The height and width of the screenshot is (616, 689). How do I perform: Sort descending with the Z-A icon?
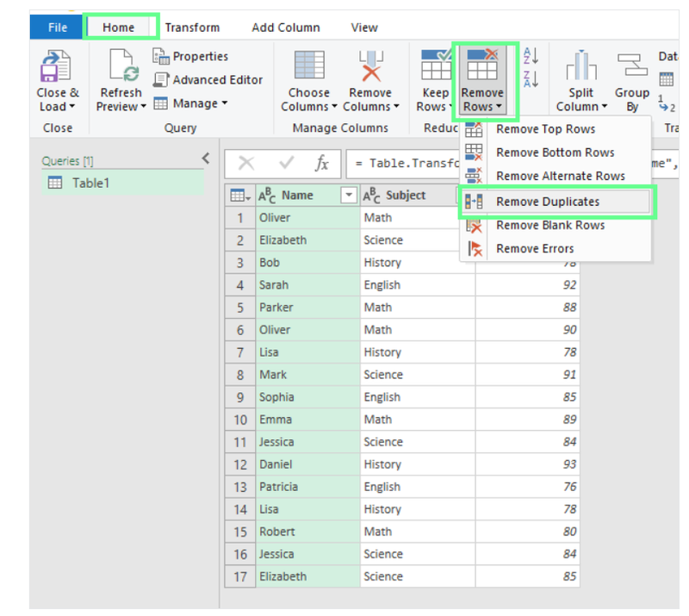pos(531,79)
